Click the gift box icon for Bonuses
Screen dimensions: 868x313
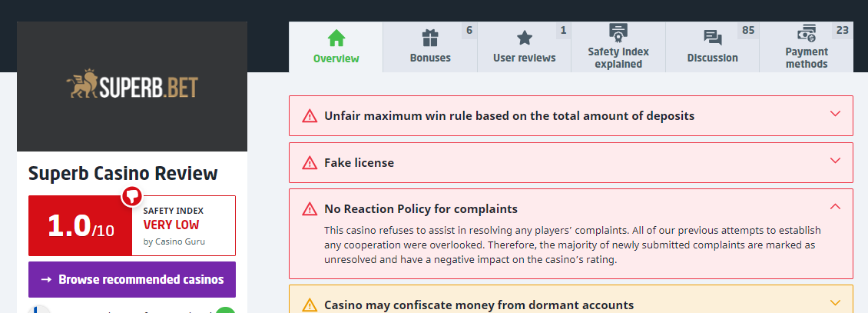pyautogui.click(x=430, y=38)
